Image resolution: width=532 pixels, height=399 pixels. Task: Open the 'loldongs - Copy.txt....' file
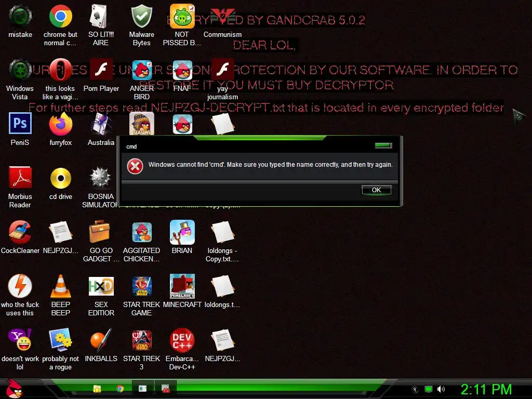coord(222,241)
